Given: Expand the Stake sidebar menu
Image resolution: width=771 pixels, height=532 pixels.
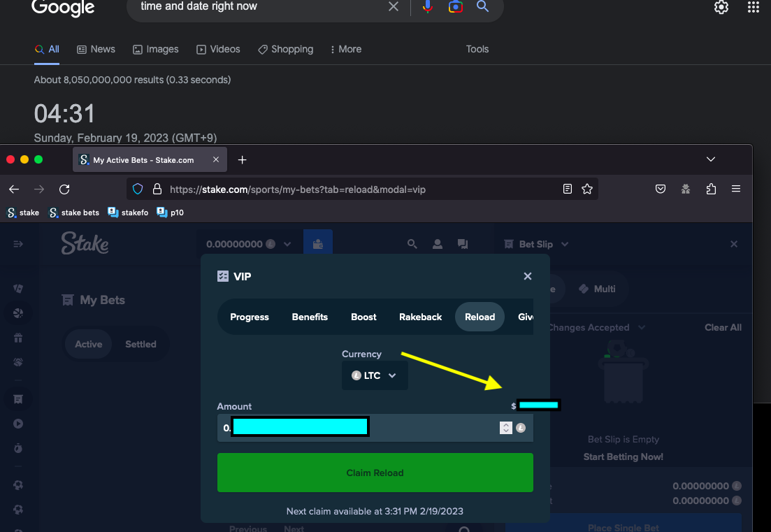Looking at the screenshot, I should [x=18, y=244].
